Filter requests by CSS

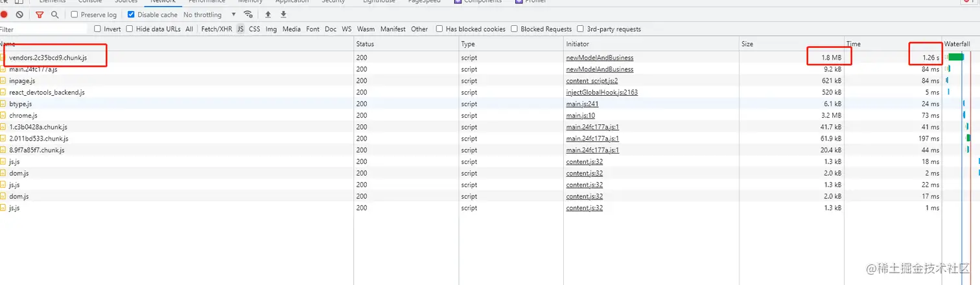pyautogui.click(x=255, y=29)
